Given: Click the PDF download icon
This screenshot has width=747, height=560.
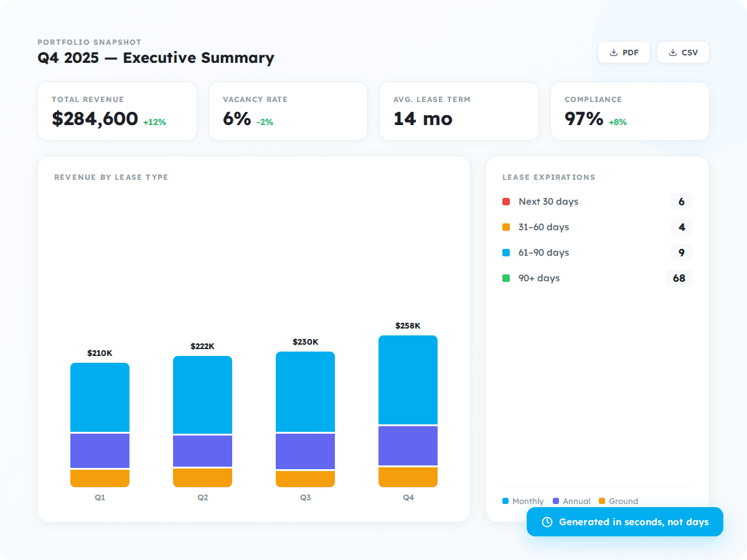Looking at the screenshot, I should click(x=614, y=52).
